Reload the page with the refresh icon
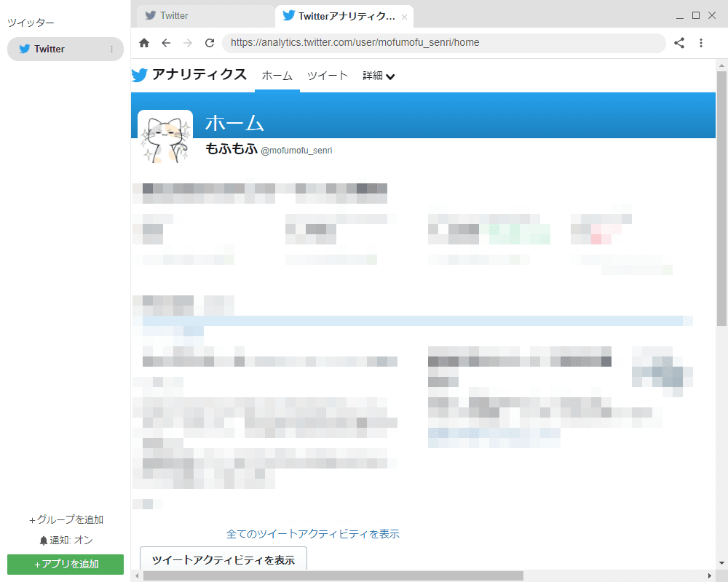 210,43
